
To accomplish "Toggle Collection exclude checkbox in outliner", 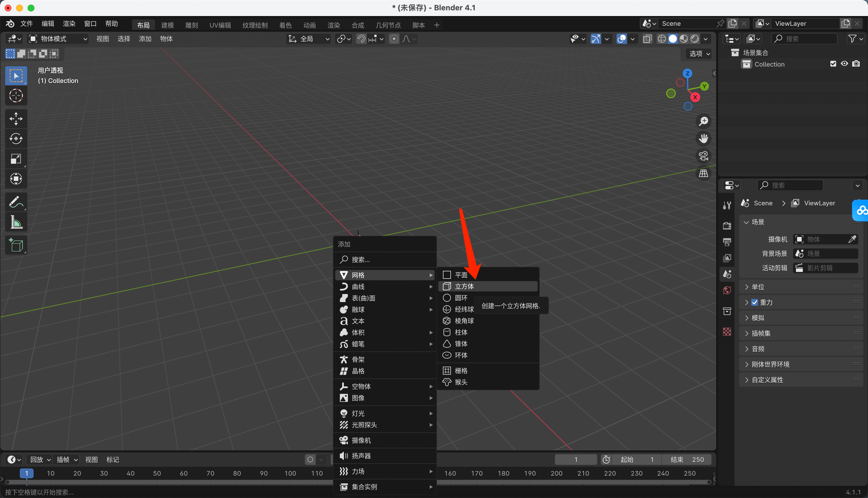I will 833,64.
